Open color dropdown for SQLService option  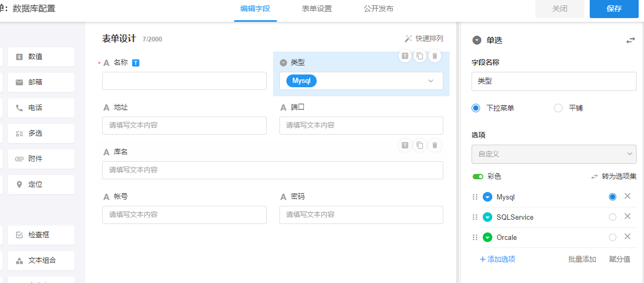tap(488, 217)
